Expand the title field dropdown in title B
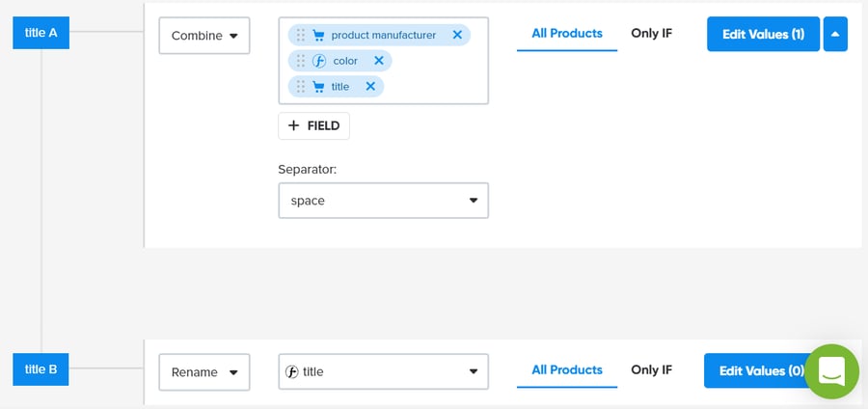Viewport: 868px width, 409px height. [x=383, y=371]
